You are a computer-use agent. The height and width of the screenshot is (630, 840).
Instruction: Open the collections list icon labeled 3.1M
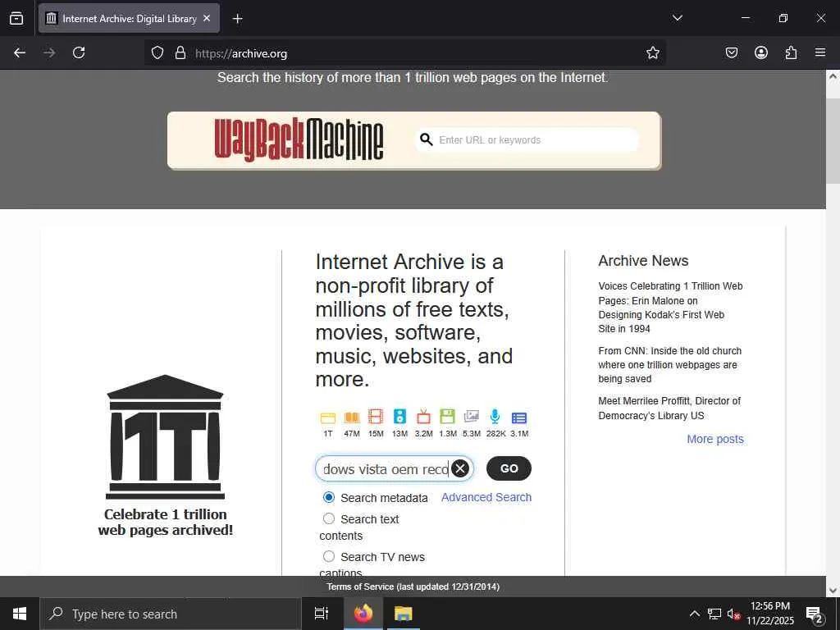[x=519, y=418]
